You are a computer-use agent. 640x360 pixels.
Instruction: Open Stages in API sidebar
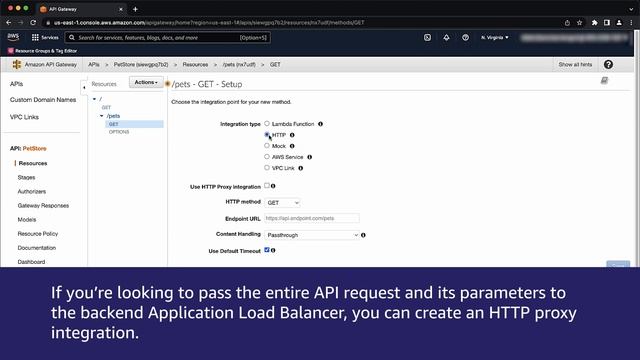point(27,178)
